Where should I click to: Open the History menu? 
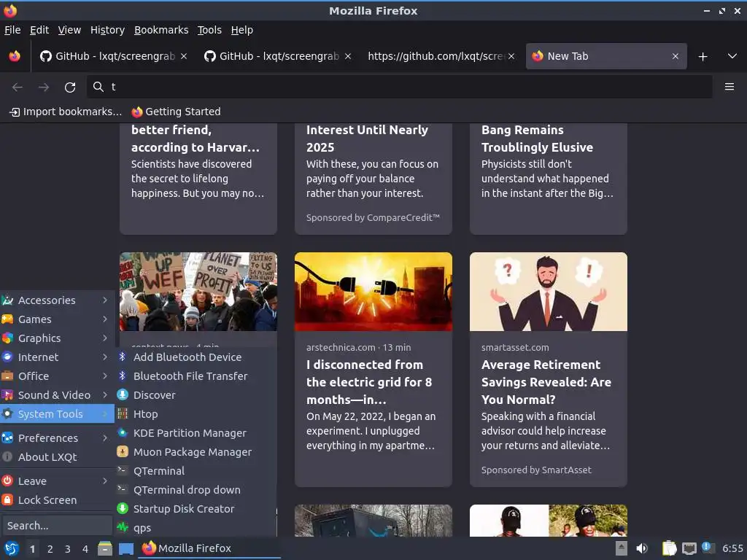(x=107, y=30)
